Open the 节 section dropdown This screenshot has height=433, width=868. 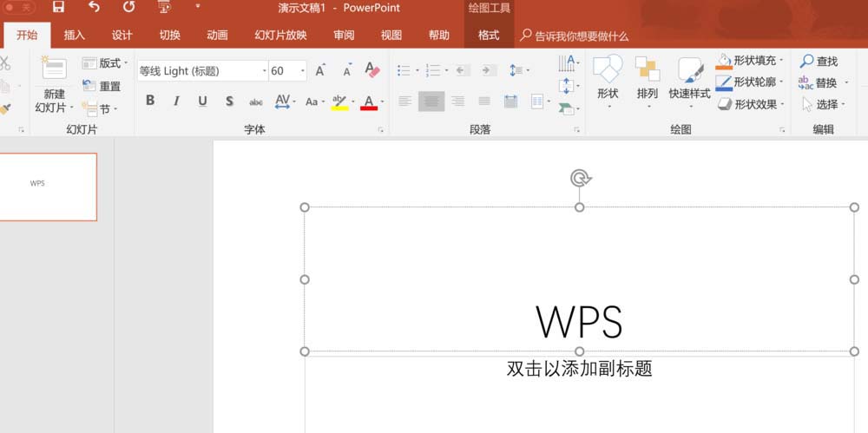pos(100,109)
